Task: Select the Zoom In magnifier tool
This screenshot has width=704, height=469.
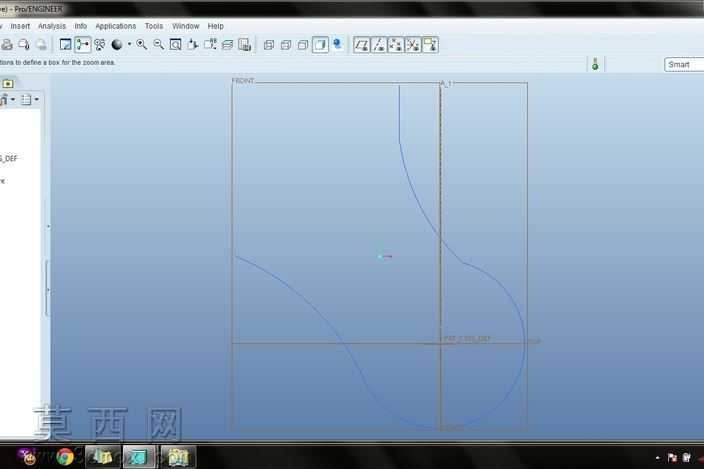Action: click(142, 44)
